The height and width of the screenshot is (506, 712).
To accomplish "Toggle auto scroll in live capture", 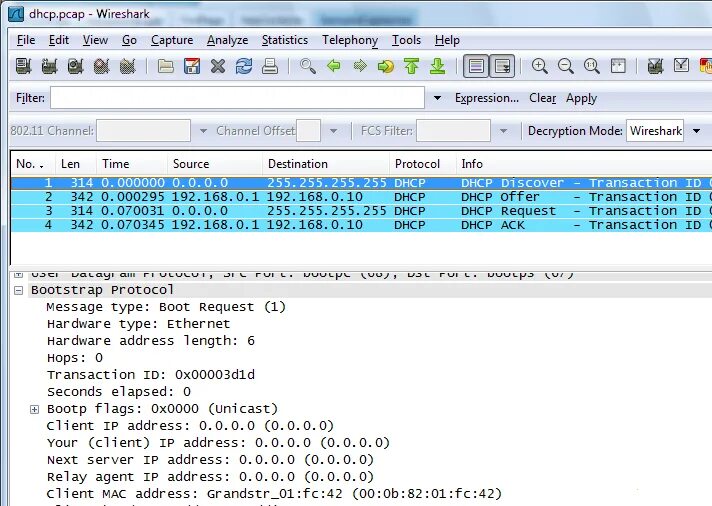I will pos(502,66).
